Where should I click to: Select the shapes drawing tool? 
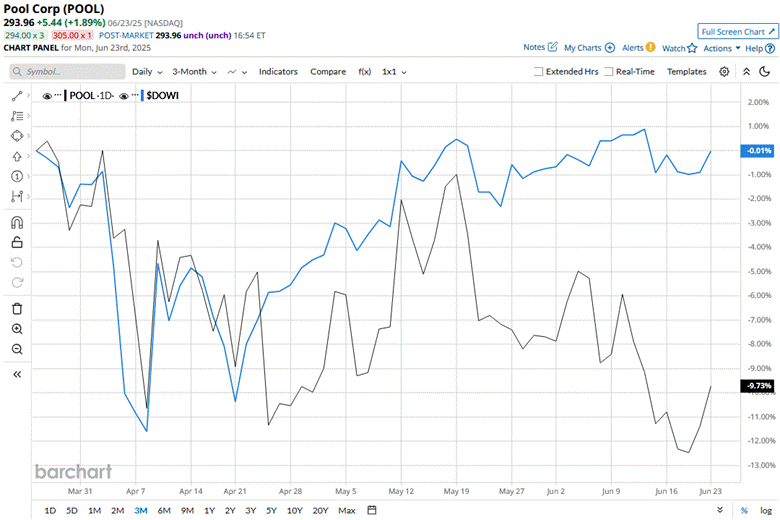pyautogui.click(x=17, y=136)
